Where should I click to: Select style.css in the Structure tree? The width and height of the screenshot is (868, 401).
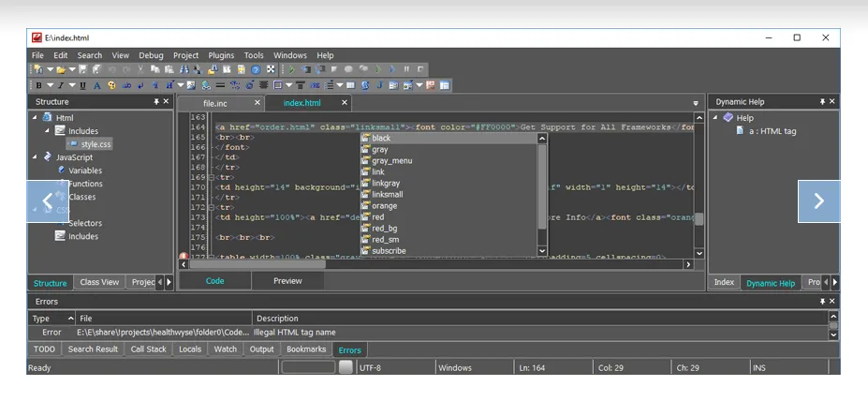[x=96, y=144]
